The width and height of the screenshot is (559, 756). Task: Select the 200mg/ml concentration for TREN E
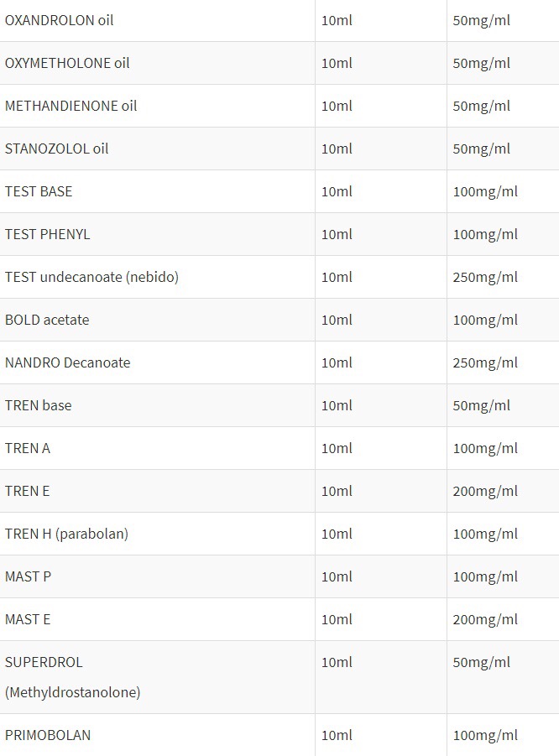coord(485,491)
